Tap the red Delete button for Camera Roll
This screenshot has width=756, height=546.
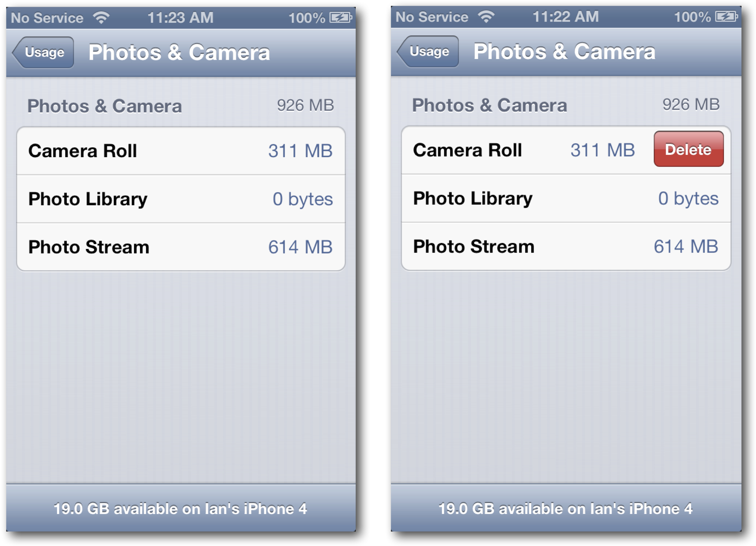coord(688,149)
